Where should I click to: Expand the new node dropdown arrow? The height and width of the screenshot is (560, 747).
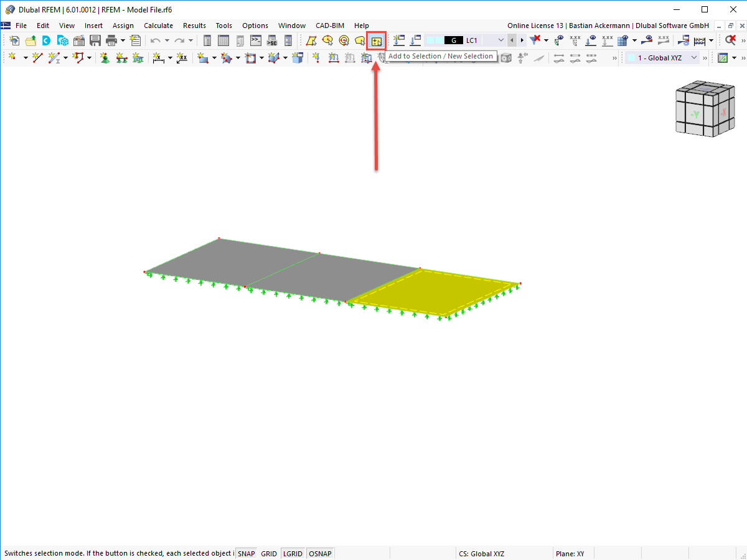26,58
